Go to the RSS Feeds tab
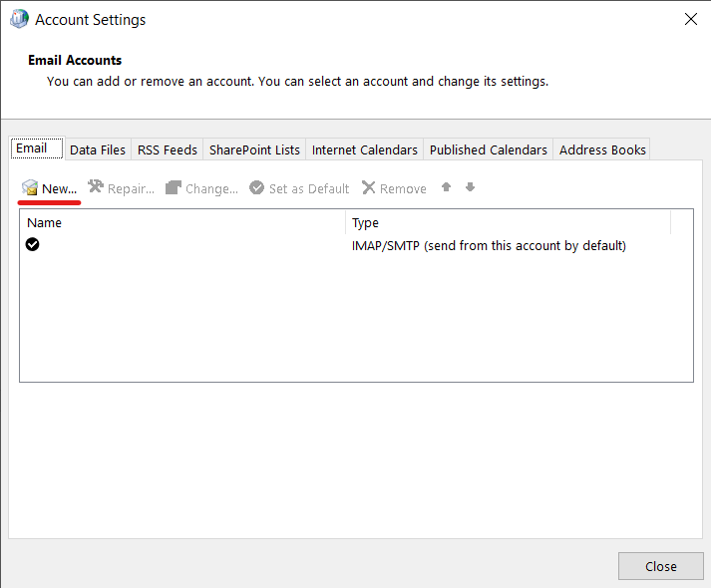Screen dimensions: 711x588 tap(168, 149)
